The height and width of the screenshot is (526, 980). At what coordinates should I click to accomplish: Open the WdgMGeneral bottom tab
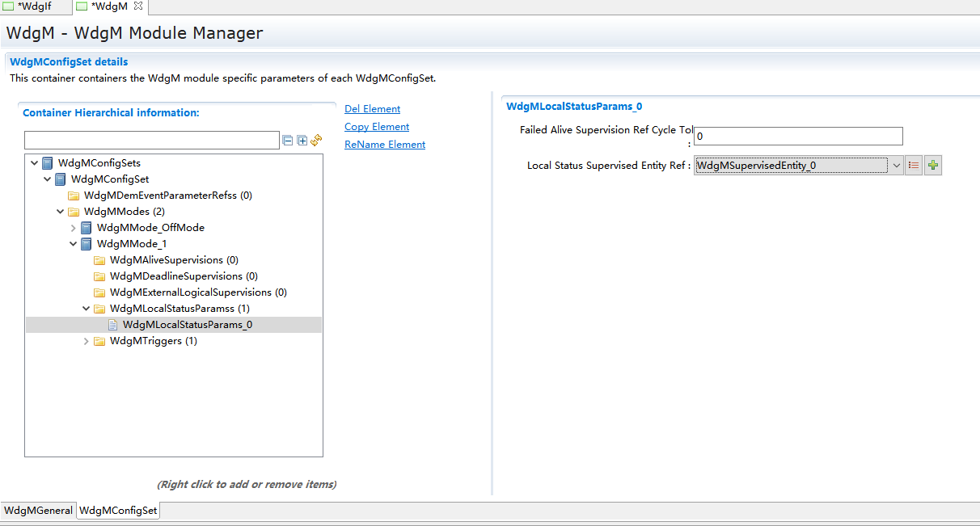38,511
